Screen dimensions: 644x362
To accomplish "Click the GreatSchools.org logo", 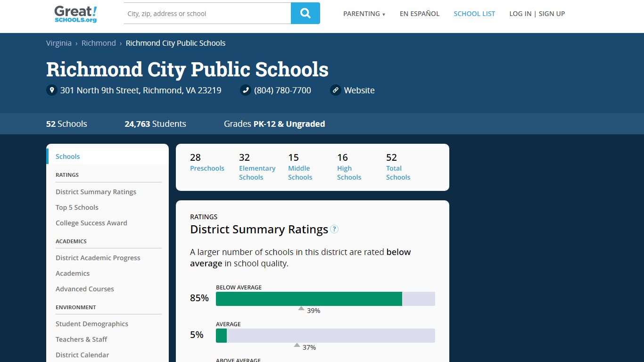I will click(x=75, y=14).
